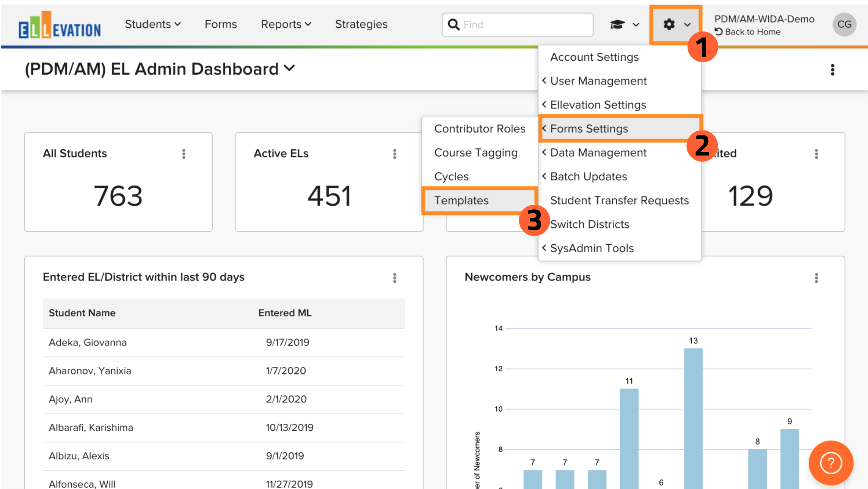Open Forms in the navigation bar
868x489 pixels.
[x=221, y=24]
